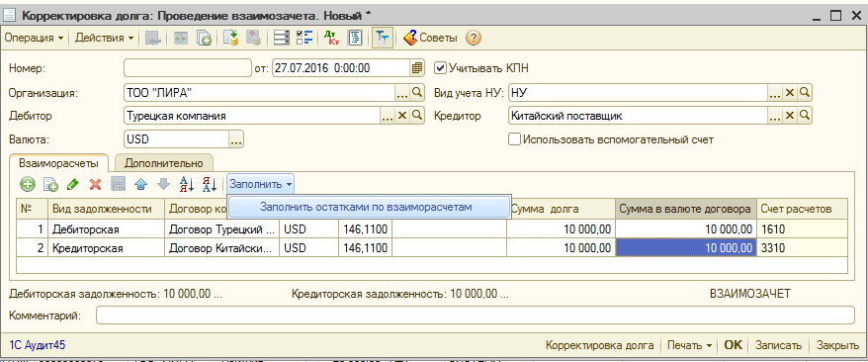Viewport: 868px width, 362px height.
Task: Click the post document icon with coins
Action: [230, 38]
